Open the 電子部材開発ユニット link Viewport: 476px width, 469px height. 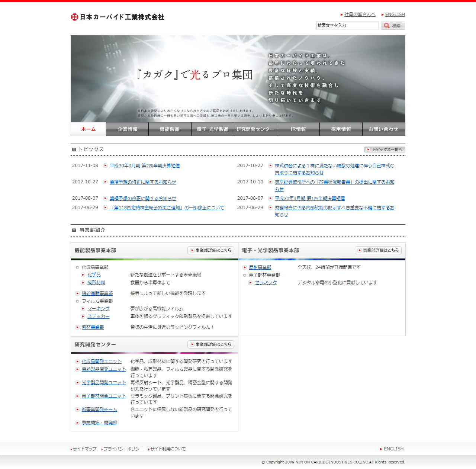pos(104,396)
